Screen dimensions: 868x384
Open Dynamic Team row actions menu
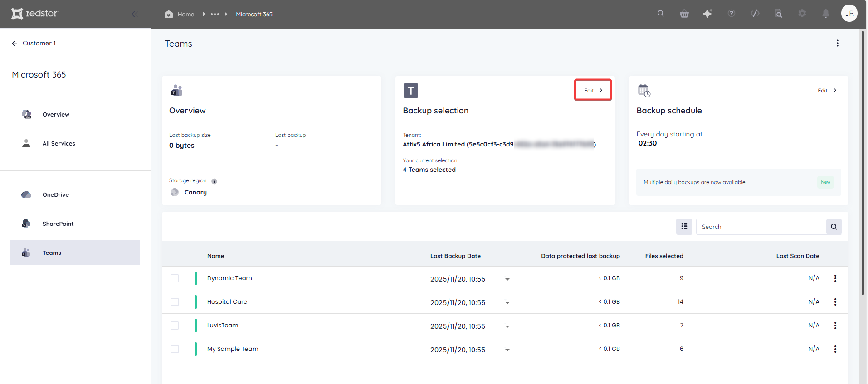tap(835, 278)
